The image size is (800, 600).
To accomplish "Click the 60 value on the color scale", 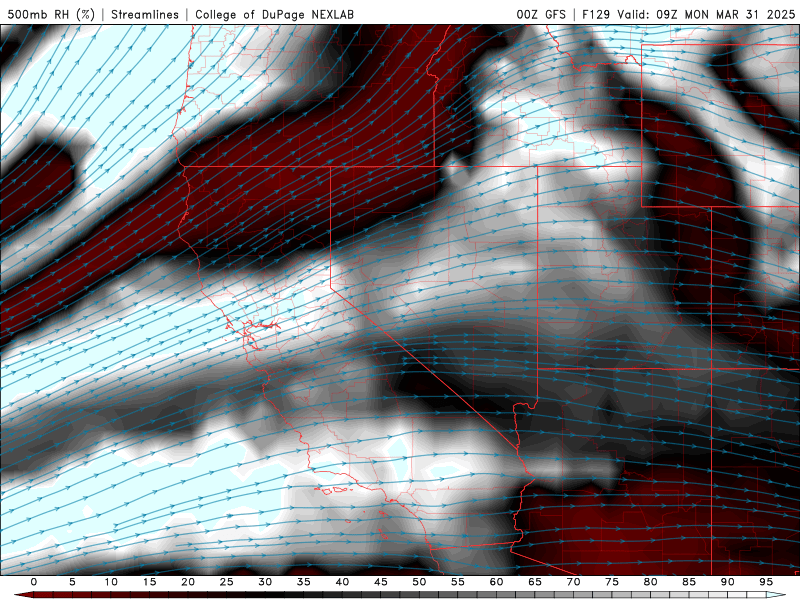I will point(496,582).
